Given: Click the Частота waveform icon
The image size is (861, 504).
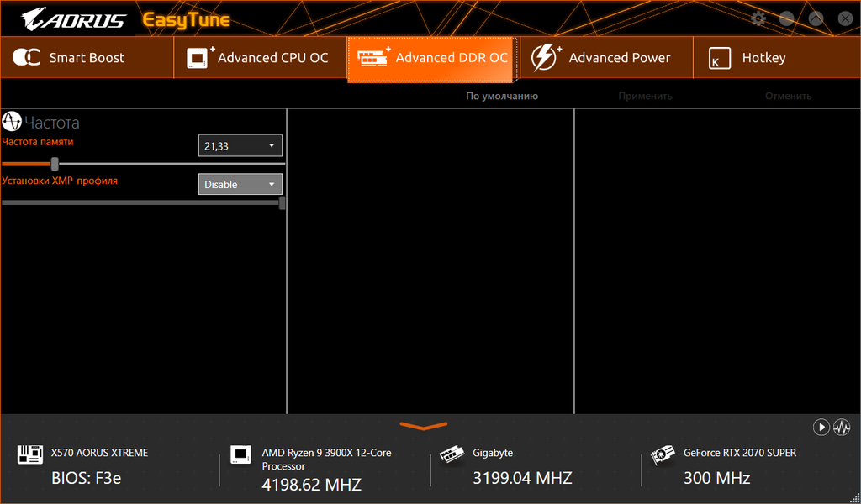Looking at the screenshot, I should (12, 122).
